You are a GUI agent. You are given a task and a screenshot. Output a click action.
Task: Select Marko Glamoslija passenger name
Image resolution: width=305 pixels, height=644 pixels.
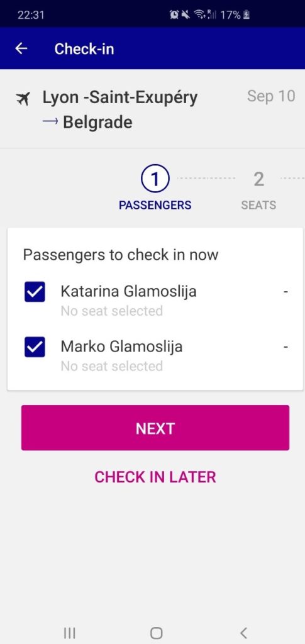[x=121, y=347]
